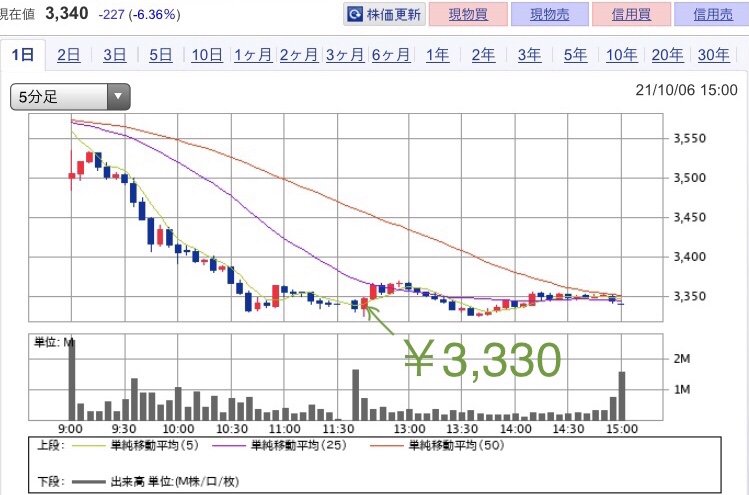Click the 3,450 price axis label
749x495 pixels.
click(689, 218)
